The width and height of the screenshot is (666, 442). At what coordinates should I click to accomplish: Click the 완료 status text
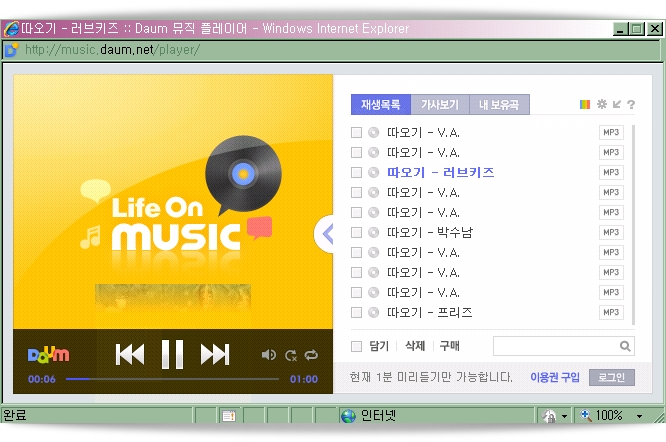(15, 415)
